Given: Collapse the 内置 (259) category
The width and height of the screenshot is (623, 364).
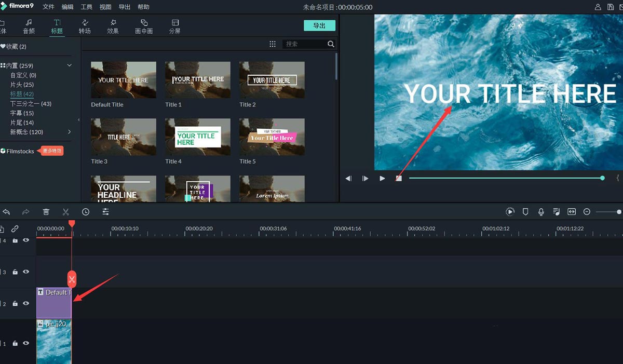Looking at the screenshot, I should click(70, 65).
